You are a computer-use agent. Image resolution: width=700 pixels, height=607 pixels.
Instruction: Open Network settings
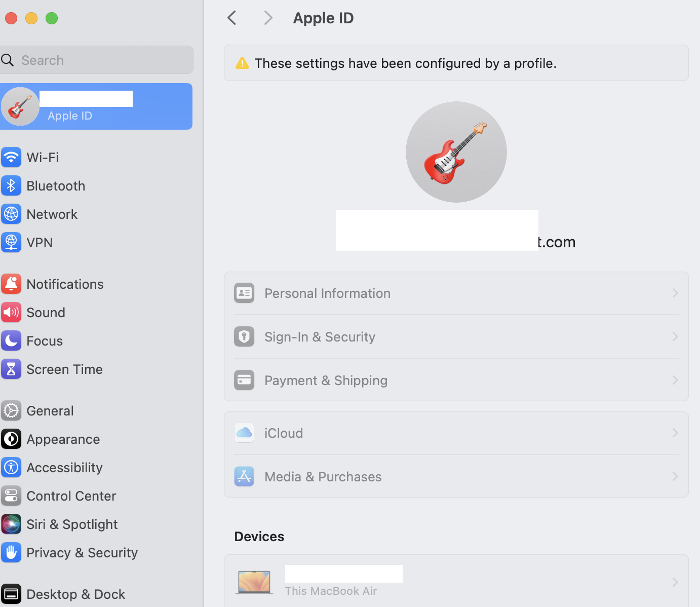click(x=52, y=214)
